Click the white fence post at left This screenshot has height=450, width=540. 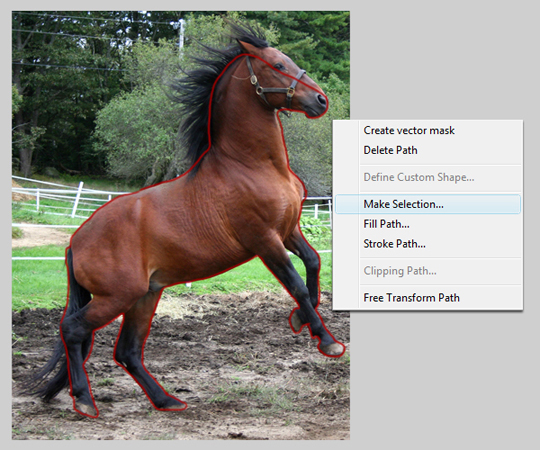click(77, 199)
